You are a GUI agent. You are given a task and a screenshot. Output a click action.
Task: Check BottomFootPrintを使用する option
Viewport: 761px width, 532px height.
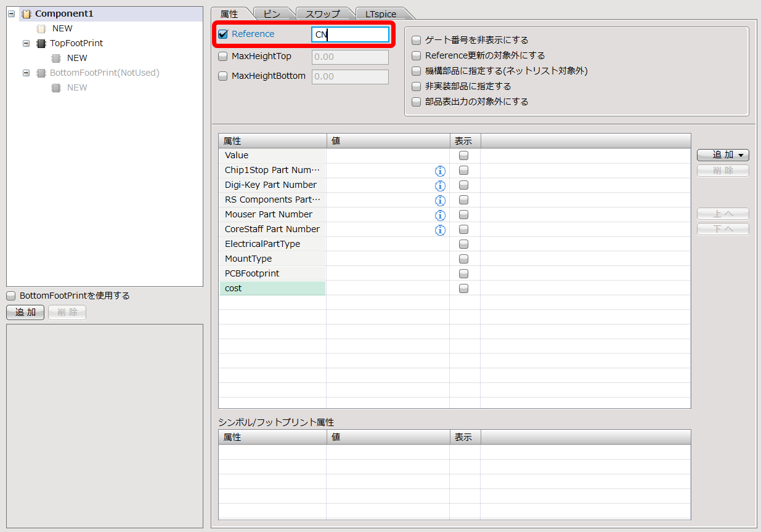click(x=11, y=296)
